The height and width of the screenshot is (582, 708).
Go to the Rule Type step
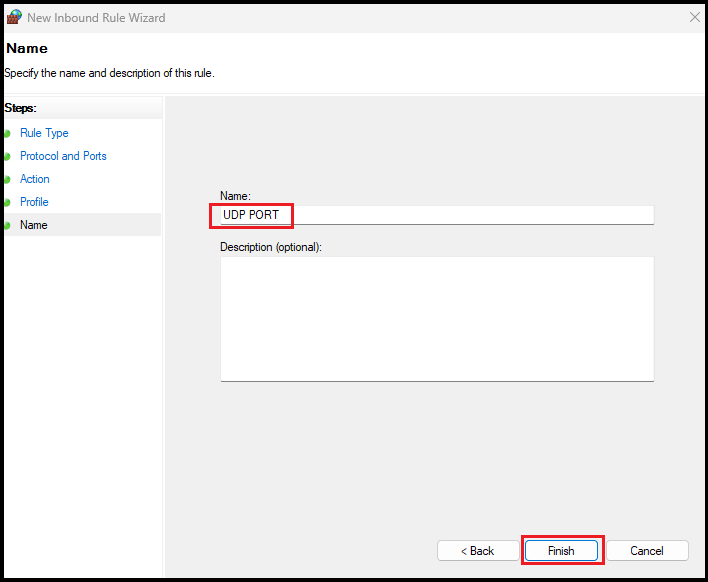pyautogui.click(x=44, y=133)
